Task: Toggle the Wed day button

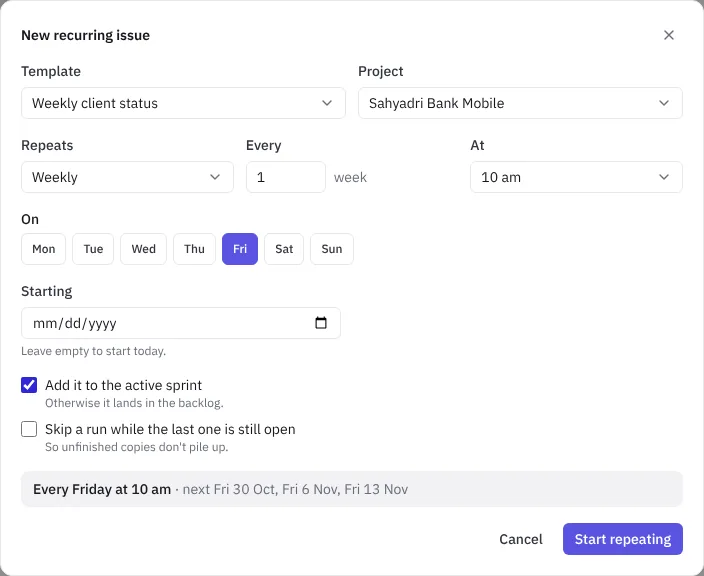Action: point(143,249)
